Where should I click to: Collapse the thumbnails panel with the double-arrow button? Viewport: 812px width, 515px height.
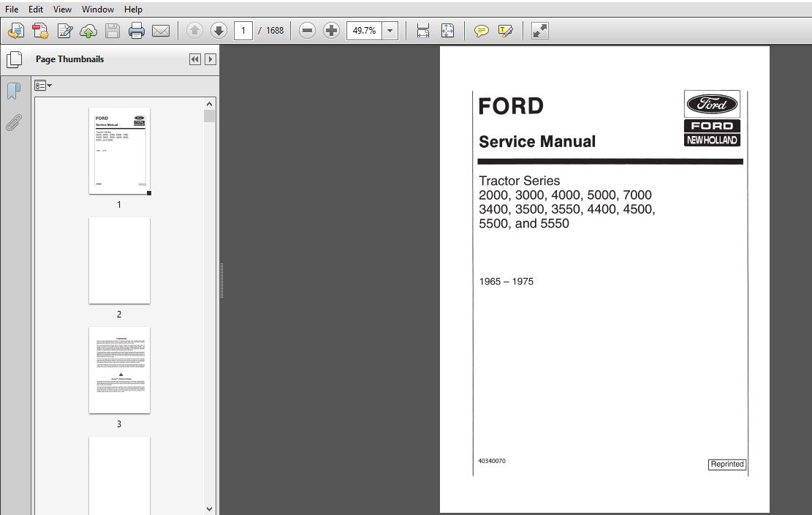194,59
